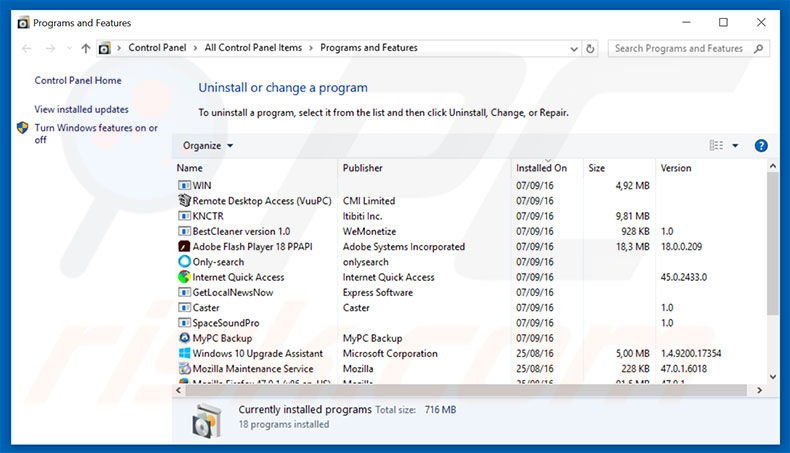The image size is (790, 453).
Task: Expand the view options dropdown arrow
Action: [x=735, y=146]
